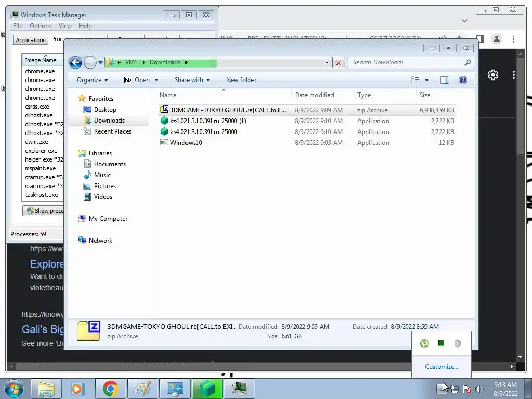Image resolution: width=532 pixels, height=399 pixels.
Task: Click the green square tray icon
Action: [x=441, y=343]
